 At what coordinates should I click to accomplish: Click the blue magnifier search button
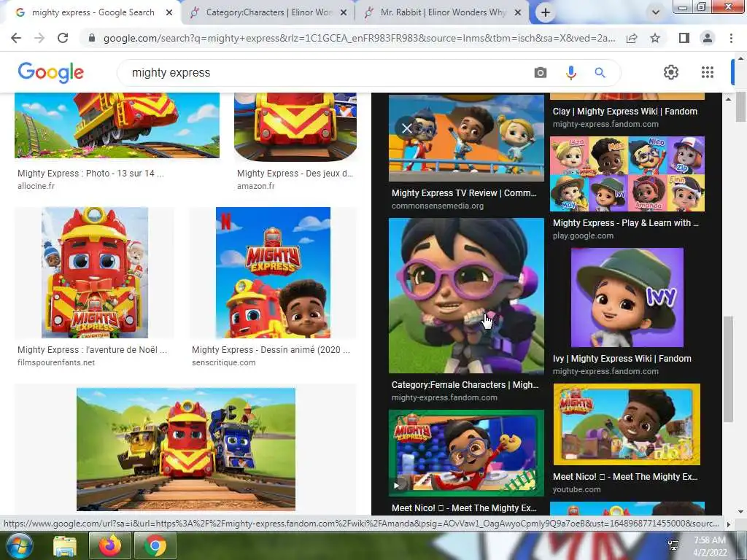pyautogui.click(x=600, y=72)
